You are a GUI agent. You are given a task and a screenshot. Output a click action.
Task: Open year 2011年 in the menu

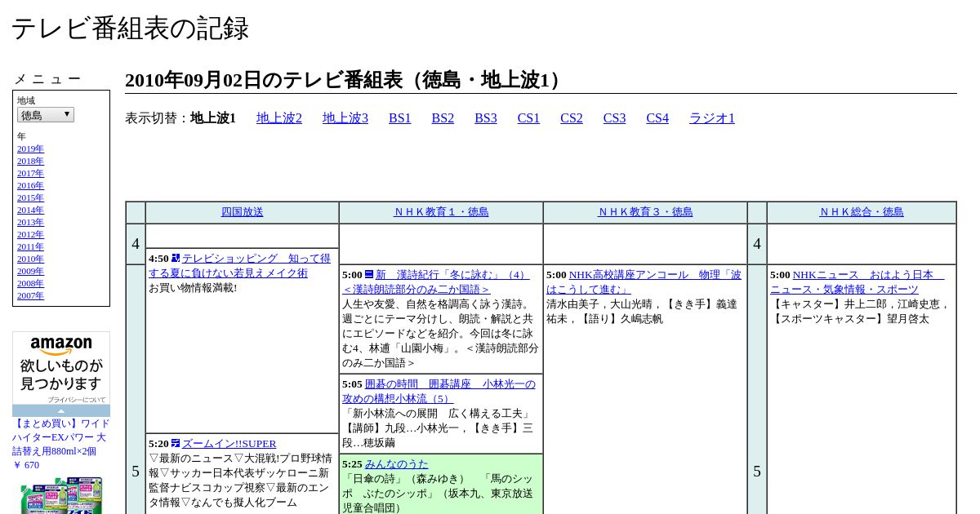coord(30,246)
